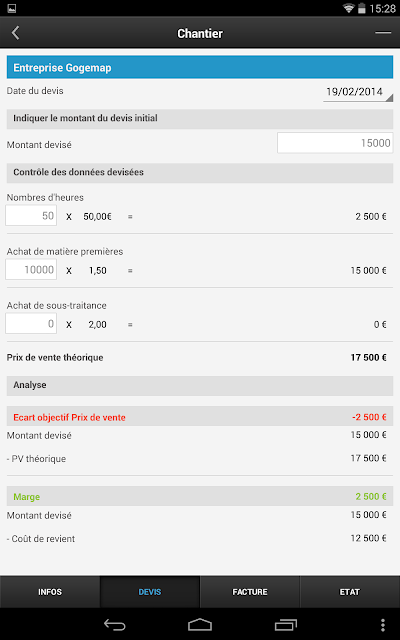
Task: Tap the picture notification icon in status bar
Action: 12,8
